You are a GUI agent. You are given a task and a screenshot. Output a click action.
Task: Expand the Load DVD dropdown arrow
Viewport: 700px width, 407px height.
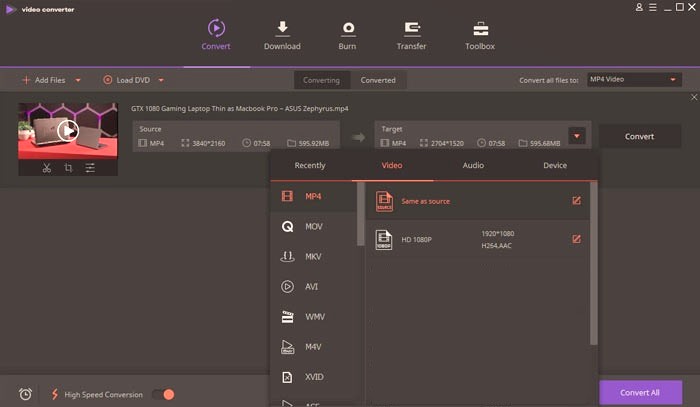click(x=161, y=80)
